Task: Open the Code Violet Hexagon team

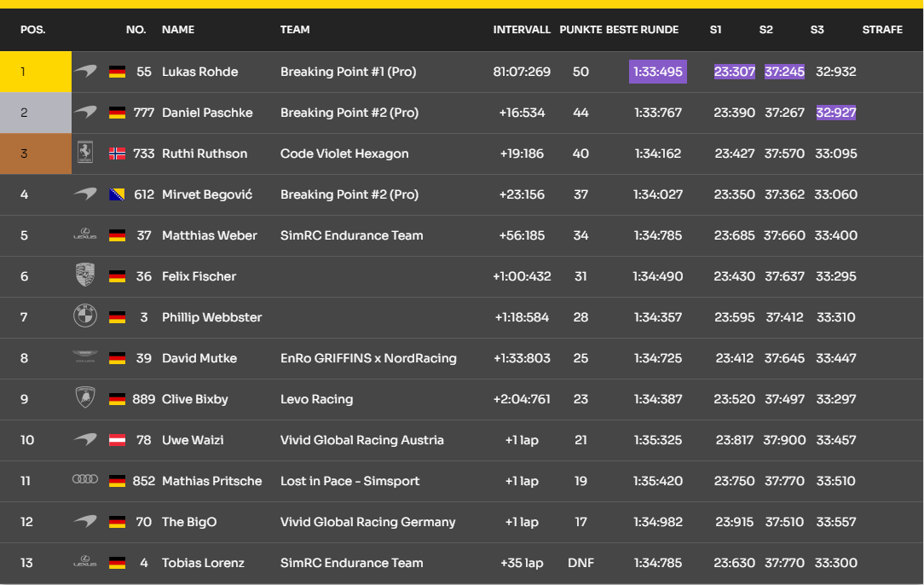Action: pyautogui.click(x=344, y=153)
